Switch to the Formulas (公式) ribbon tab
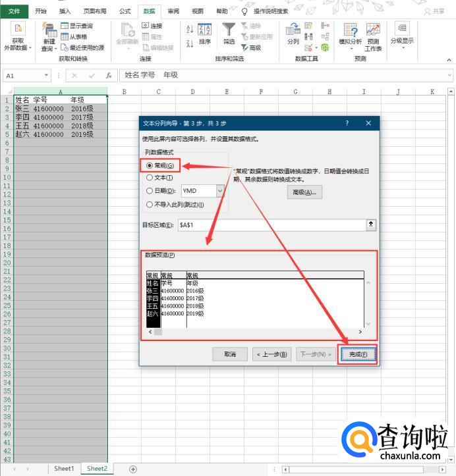The width and height of the screenshot is (456, 476). pyautogui.click(x=125, y=11)
